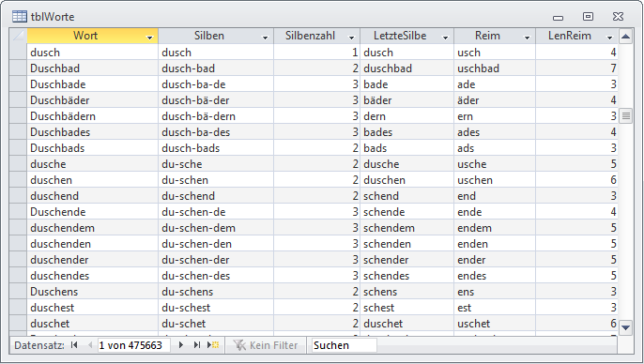Go to next record navigation button
This screenshot has width=644, height=364.
(180, 345)
